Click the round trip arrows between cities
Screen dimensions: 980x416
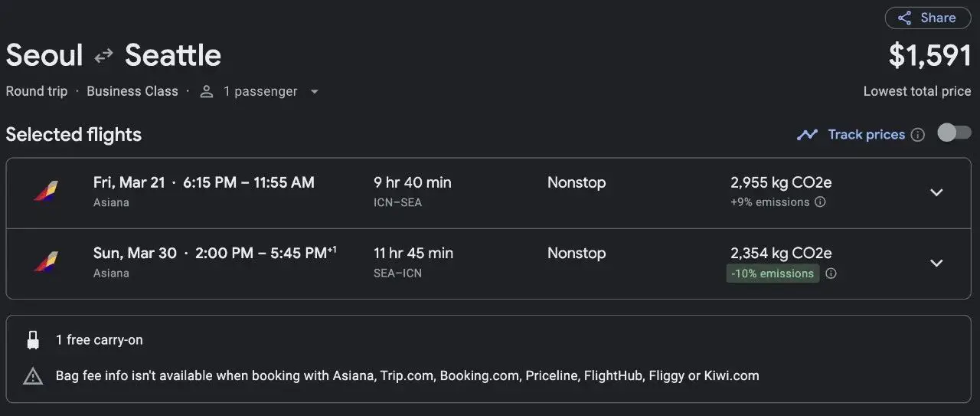tap(104, 56)
